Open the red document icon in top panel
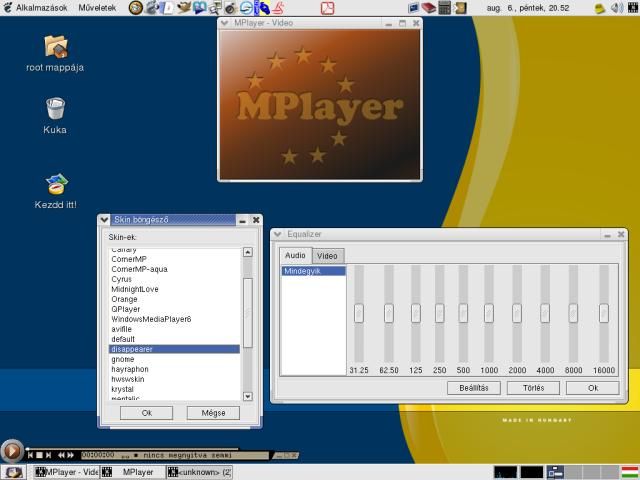 327,8
